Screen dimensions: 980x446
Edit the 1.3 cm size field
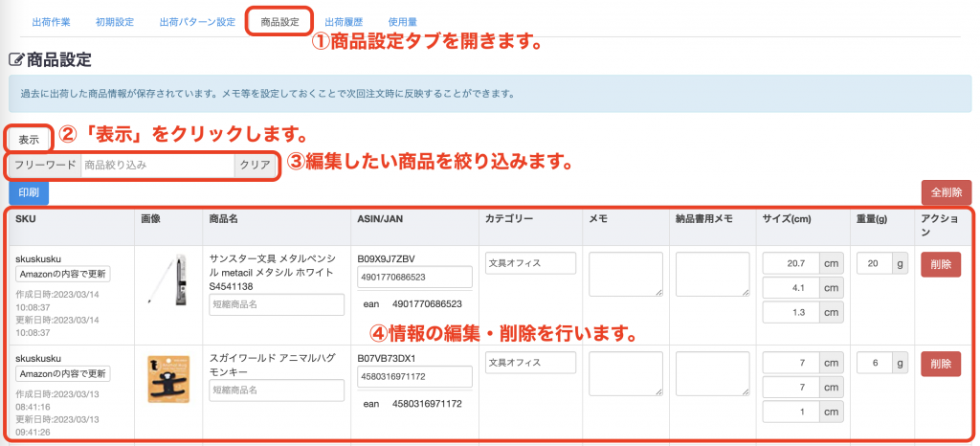(x=791, y=312)
